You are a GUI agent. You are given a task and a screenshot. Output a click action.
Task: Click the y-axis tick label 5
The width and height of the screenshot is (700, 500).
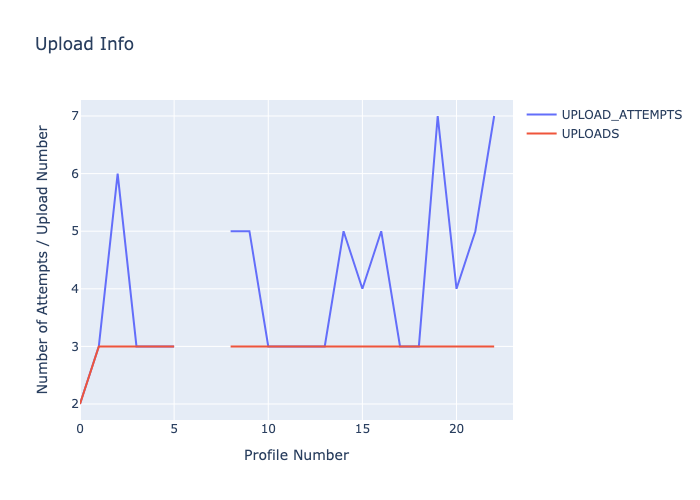click(73, 231)
